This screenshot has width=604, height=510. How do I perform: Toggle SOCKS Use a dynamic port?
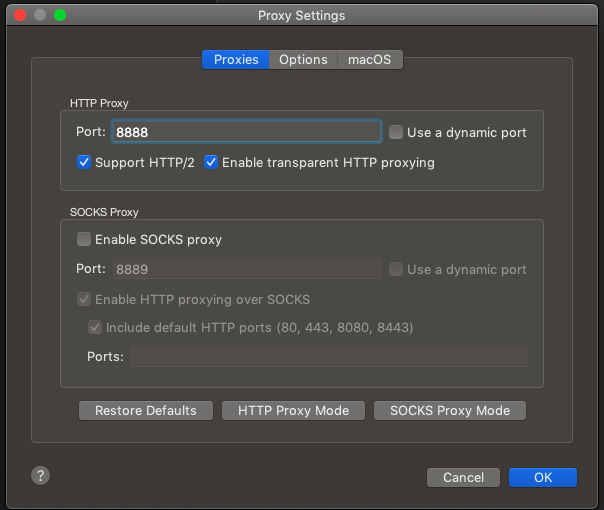[396, 269]
